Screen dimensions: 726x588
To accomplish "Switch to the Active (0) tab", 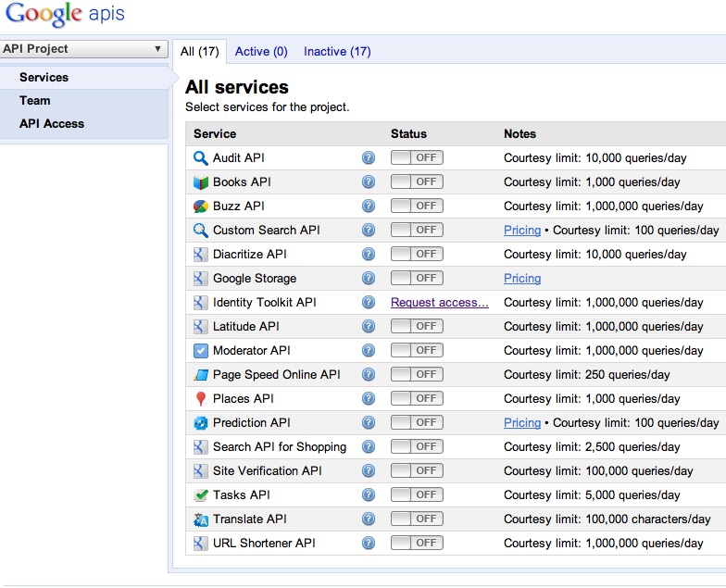I will pos(261,52).
